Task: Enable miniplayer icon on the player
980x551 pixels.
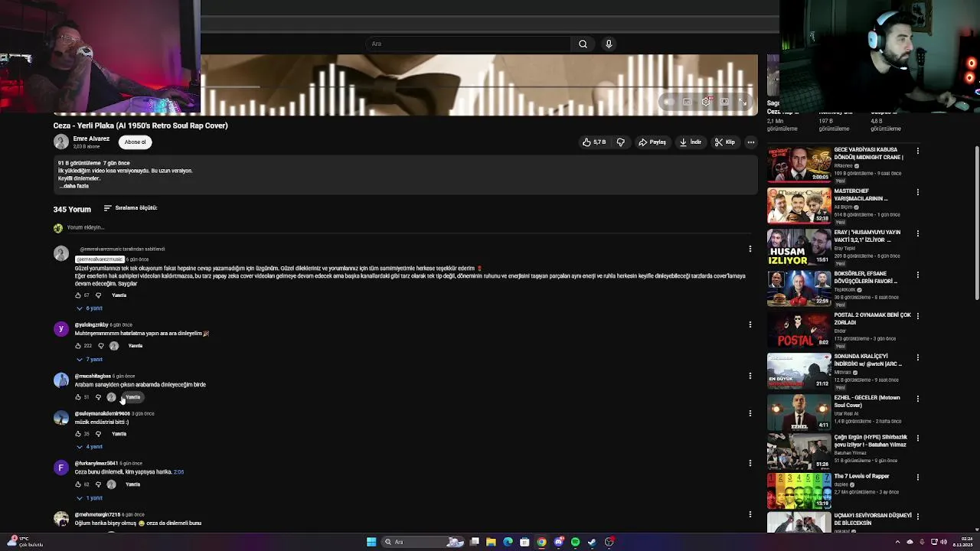Action: (x=688, y=102)
